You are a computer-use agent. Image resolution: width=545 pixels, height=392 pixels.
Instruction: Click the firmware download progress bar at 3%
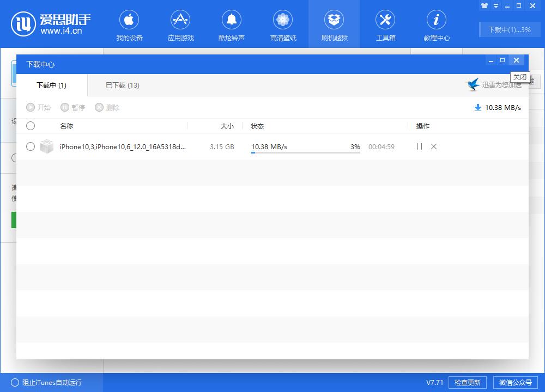pyautogui.click(x=305, y=152)
